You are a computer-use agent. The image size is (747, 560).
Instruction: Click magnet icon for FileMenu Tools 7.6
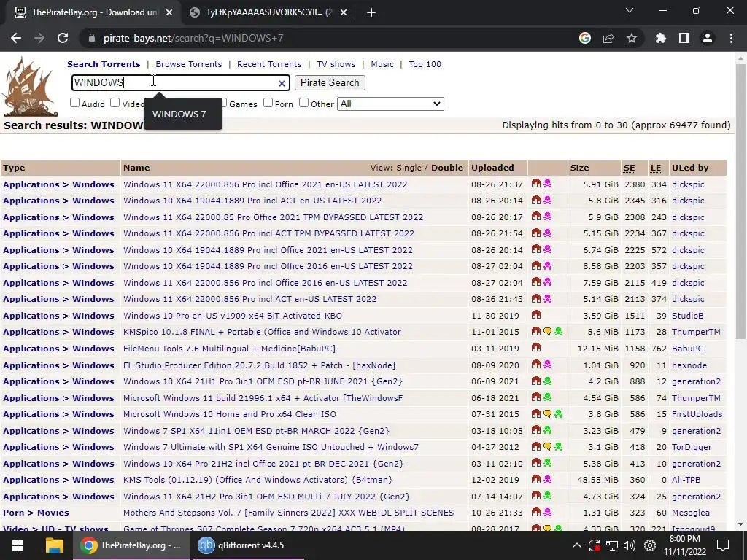(x=536, y=348)
